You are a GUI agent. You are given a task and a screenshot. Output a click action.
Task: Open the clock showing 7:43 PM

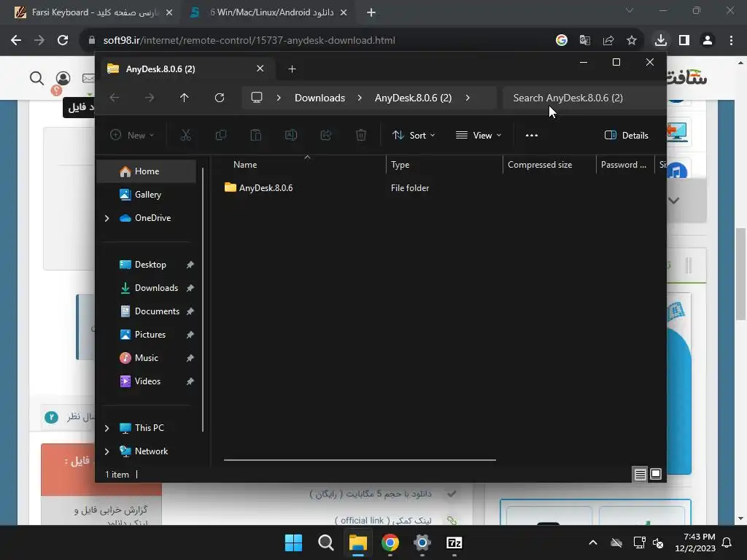coord(695,542)
